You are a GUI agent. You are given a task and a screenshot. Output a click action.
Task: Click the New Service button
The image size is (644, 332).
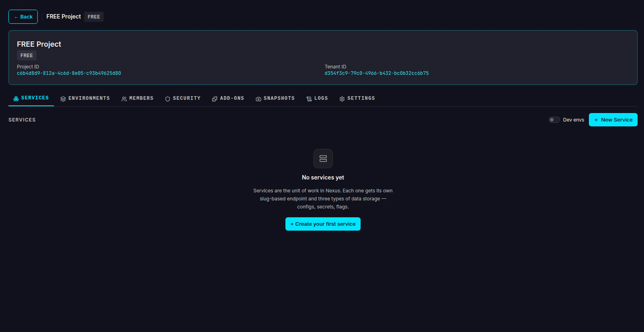click(613, 120)
